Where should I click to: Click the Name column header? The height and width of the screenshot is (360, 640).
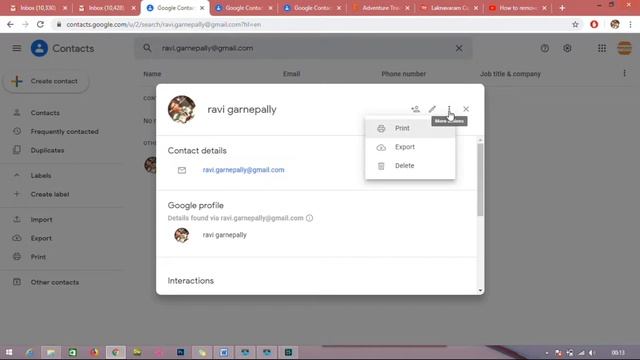coord(152,74)
